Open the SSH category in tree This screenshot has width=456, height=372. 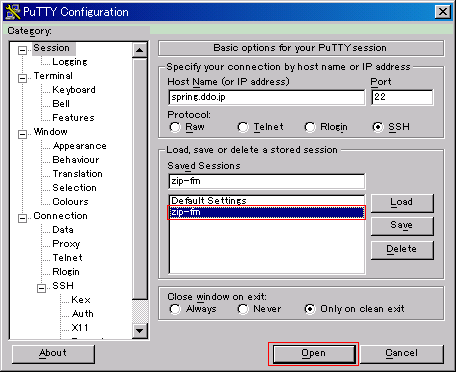pos(63,286)
